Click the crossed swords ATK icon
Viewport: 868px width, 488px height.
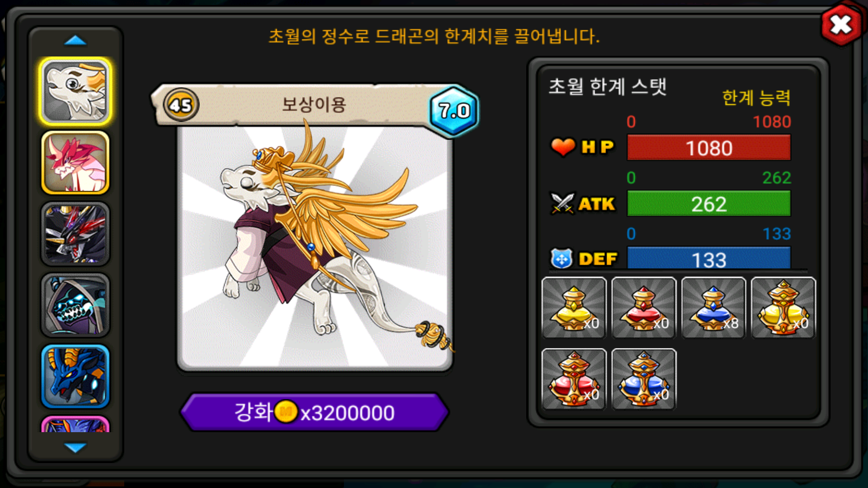tap(562, 204)
